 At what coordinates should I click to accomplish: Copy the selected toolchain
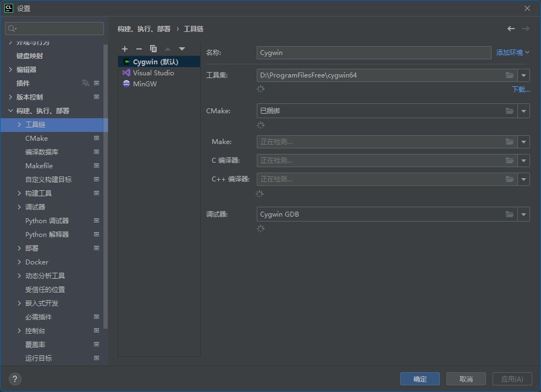tap(153, 49)
